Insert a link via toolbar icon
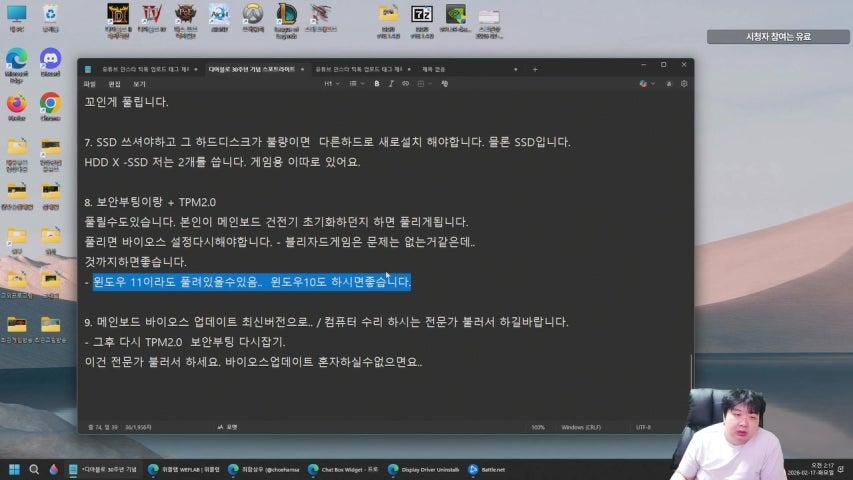The width and height of the screenshot is (853, 480). 405,84
